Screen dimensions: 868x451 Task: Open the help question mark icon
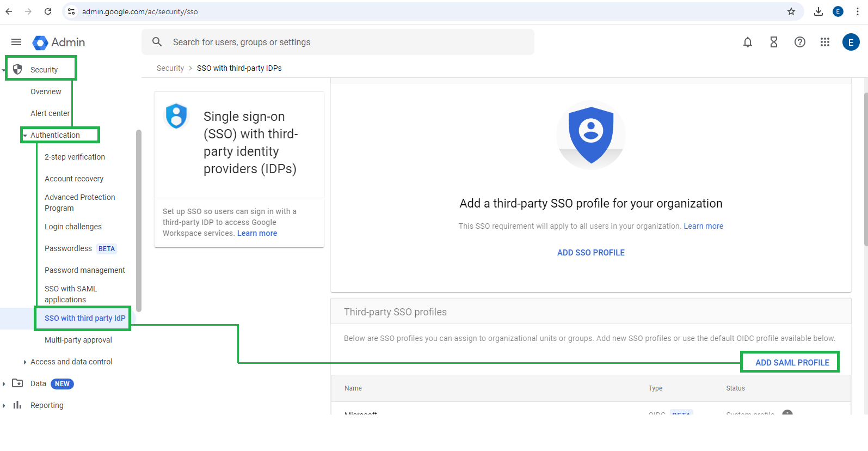[x=799, y=42]
